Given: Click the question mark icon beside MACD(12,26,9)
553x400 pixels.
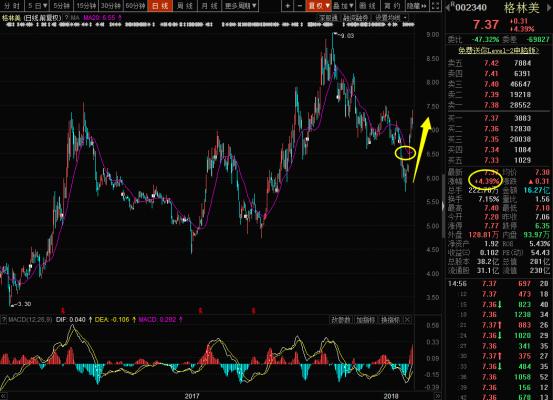Looking at the screenshot, I should click(x=4, y=320).
